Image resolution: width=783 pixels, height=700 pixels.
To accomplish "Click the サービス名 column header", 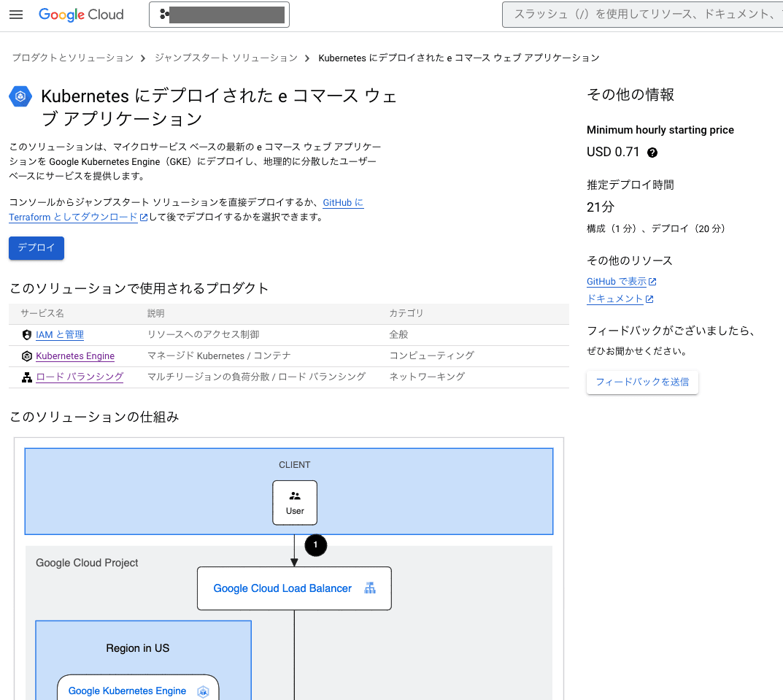I will (42, 313).
